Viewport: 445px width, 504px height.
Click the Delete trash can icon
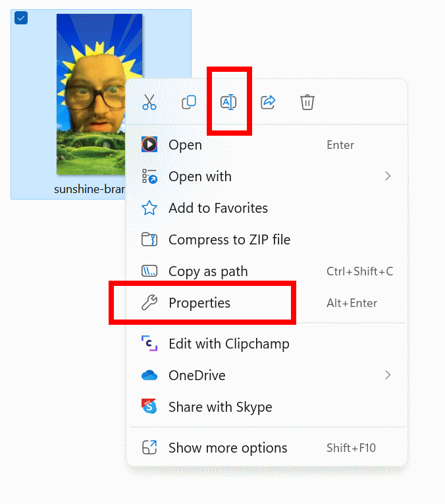coord(307,102)
